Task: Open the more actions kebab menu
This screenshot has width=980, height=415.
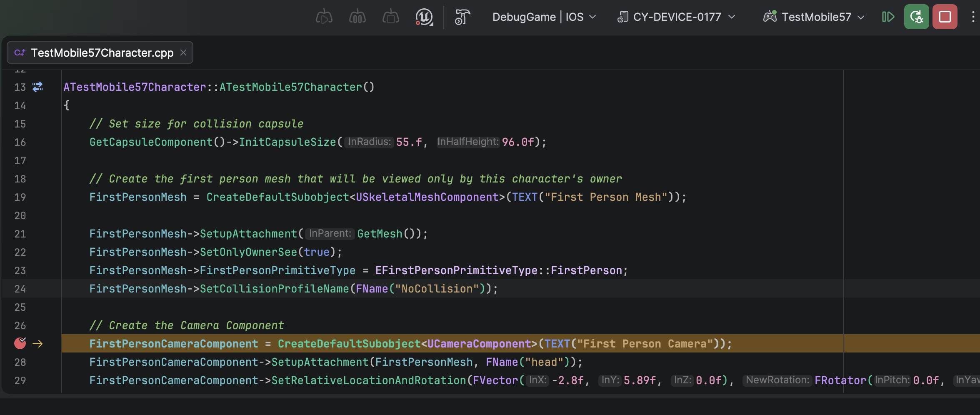Action: [972, 17]
